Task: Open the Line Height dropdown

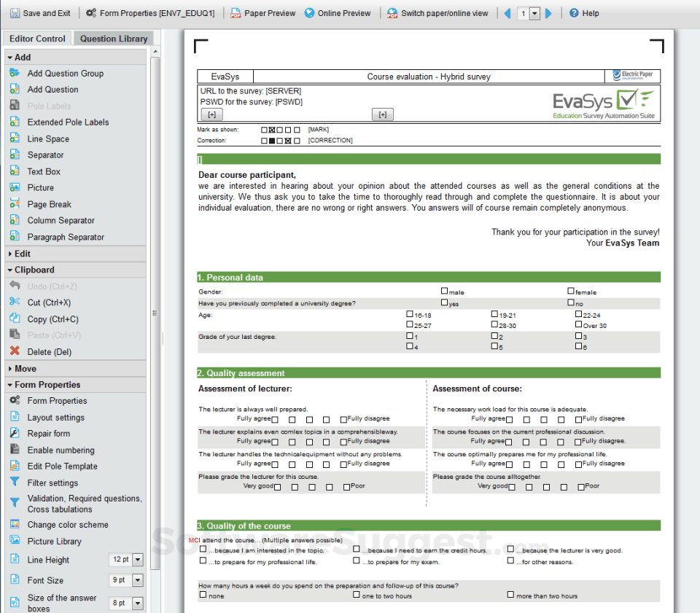Action: coord(138,560)
